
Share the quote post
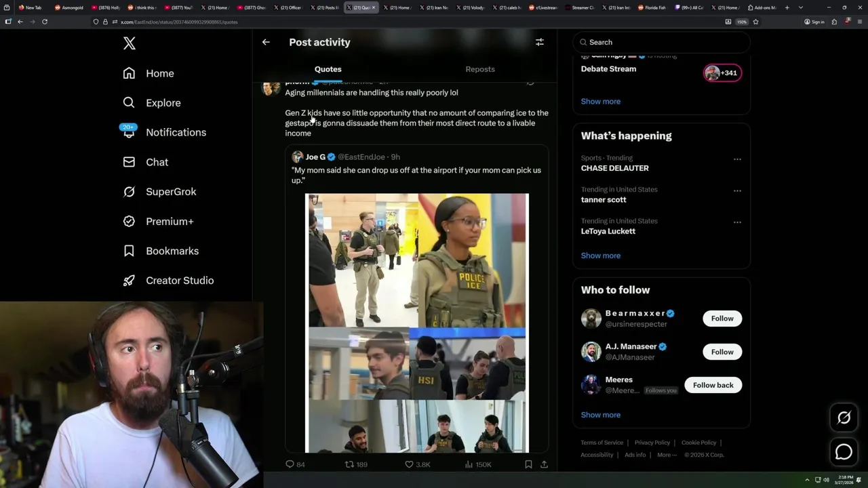pos(544,464)
